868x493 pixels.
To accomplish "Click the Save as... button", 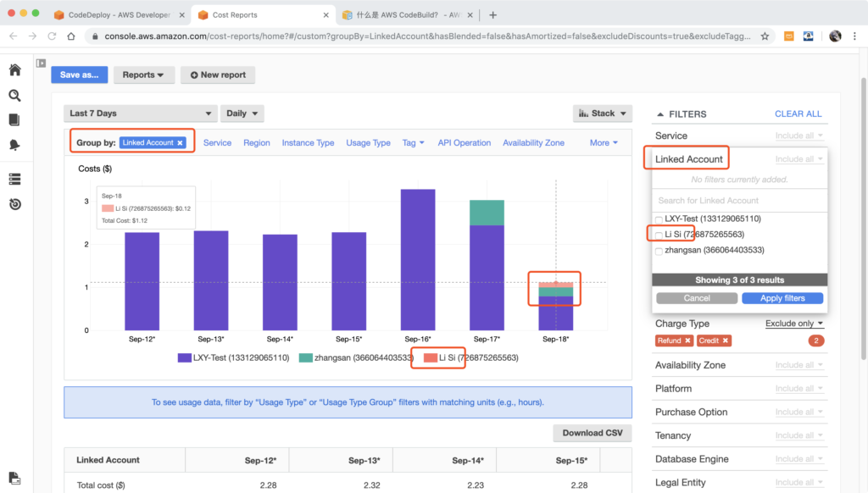I will tap(79, 75).
